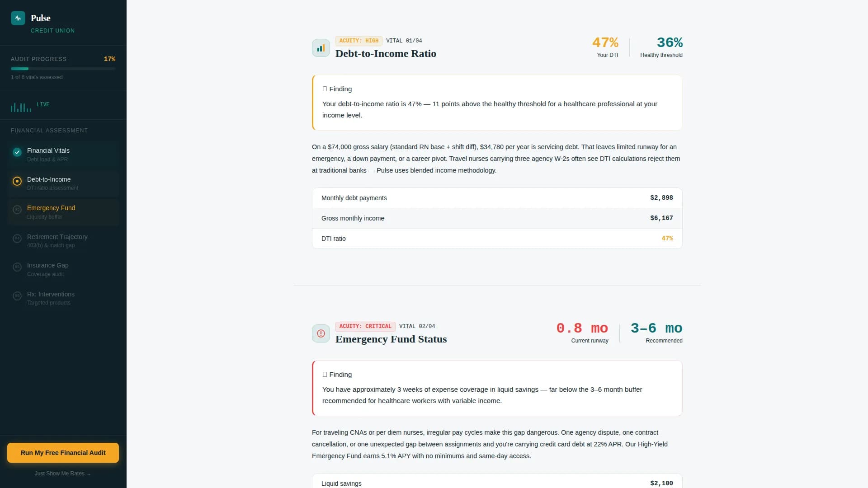Select the Financial Vitals checkmark icon
The height and width of the screenshot is (488, 868).
pos(17,152)
